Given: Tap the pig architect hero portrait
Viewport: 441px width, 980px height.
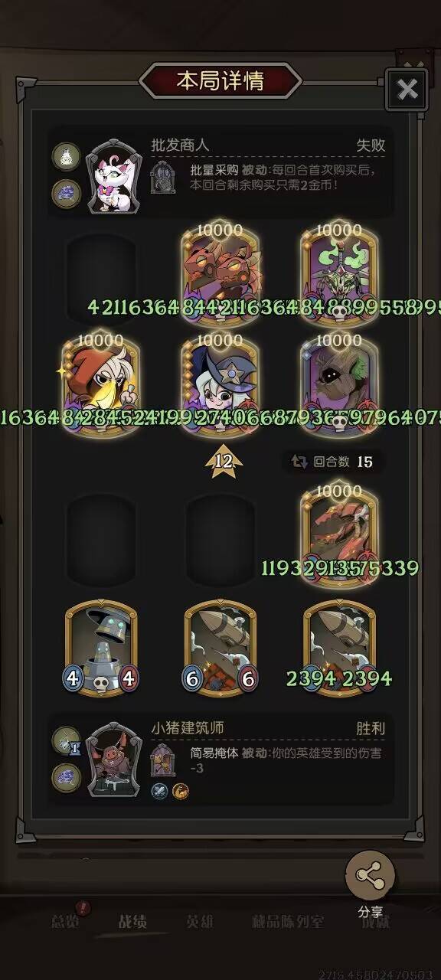Looking at the screenshot, I should coord(113,762).
